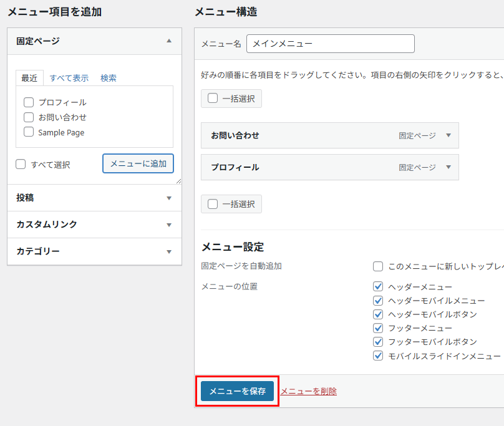Screen dimensions: 504x426
Task: Expand the 投稿 section
Action: (x=168, y=198)
